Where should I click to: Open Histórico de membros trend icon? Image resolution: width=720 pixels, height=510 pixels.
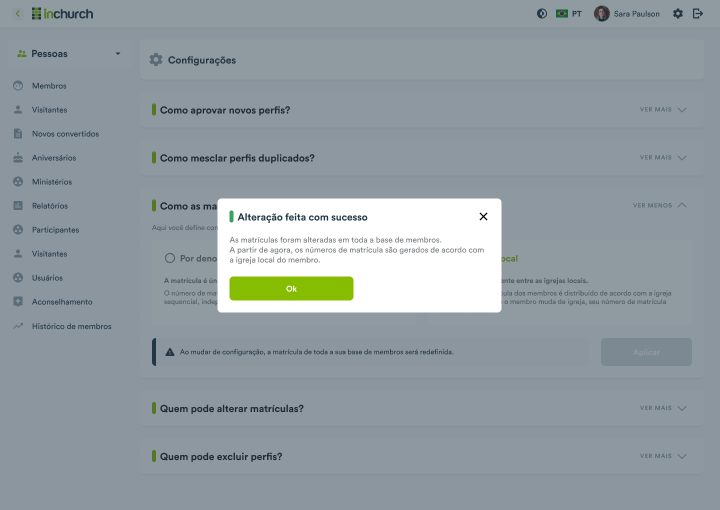pyautogui.click(x=18, y=326)
